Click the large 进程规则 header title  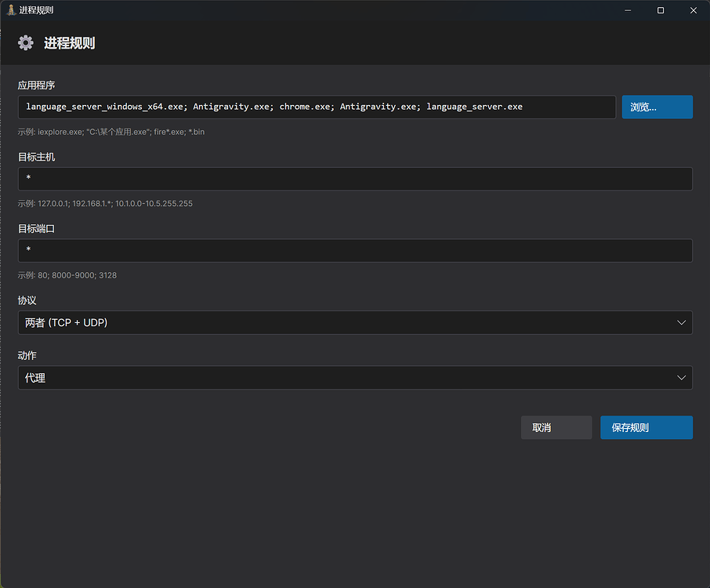69,43
